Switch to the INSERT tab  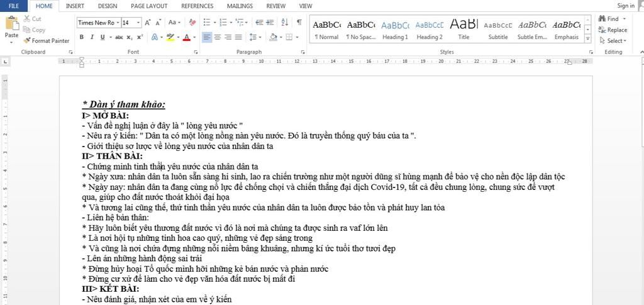pyautogui.click(x=75, y=6)
